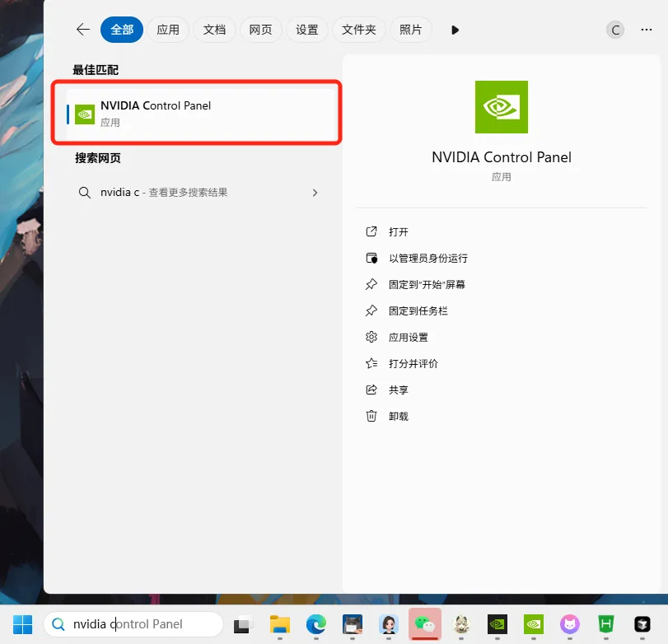Image resolution: width=668 pixels, height=644 pixels.
Task: Open the Windows Start button
Action: pos(22,624)
